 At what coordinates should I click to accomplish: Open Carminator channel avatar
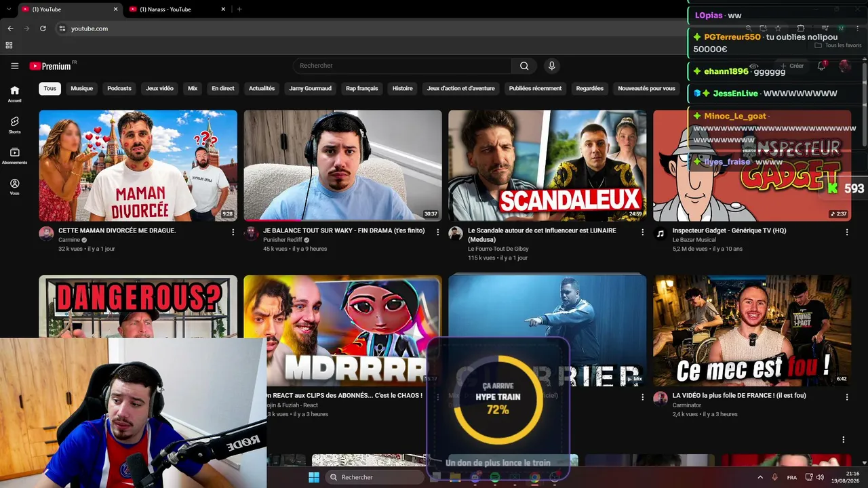click(x=660, y=399)
